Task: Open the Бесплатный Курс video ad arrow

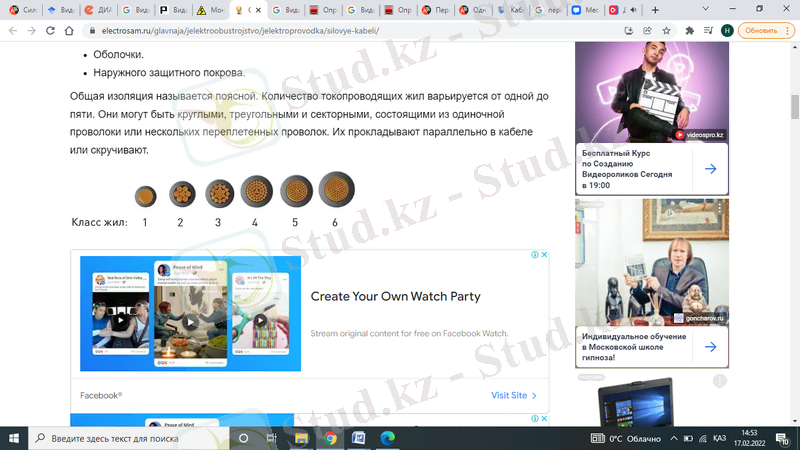Action: pyautogui.click(x=710, y=169)
